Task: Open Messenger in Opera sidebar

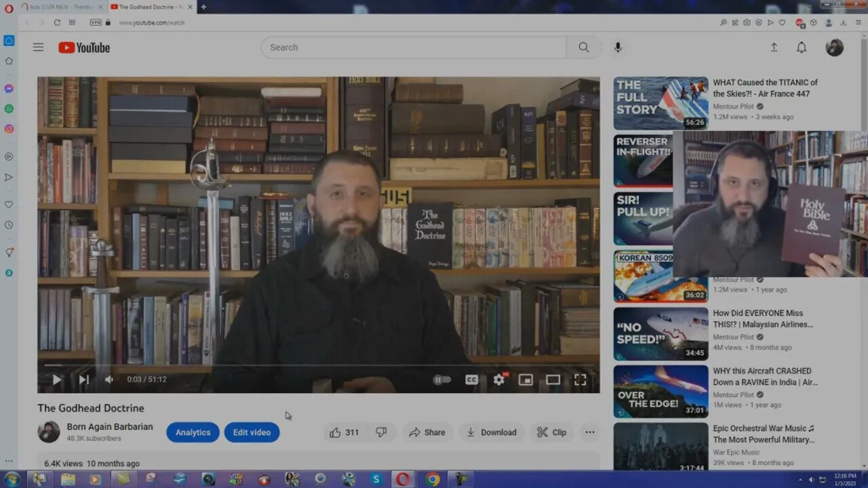Action: 9,88
